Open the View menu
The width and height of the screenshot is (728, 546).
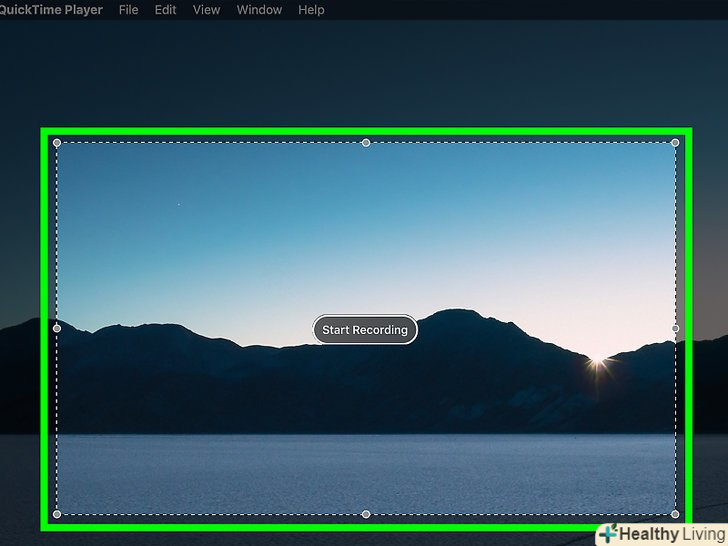tap(206, 10)
